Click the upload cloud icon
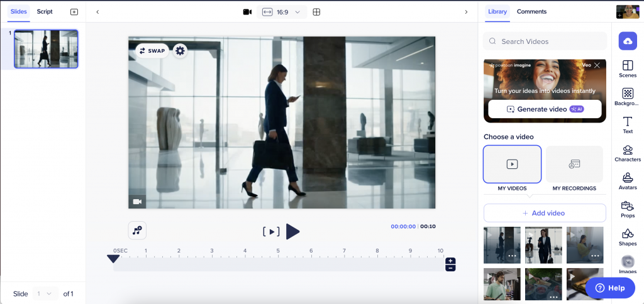Viewport: 644px width, 304px height. click(x=627, y=41)
